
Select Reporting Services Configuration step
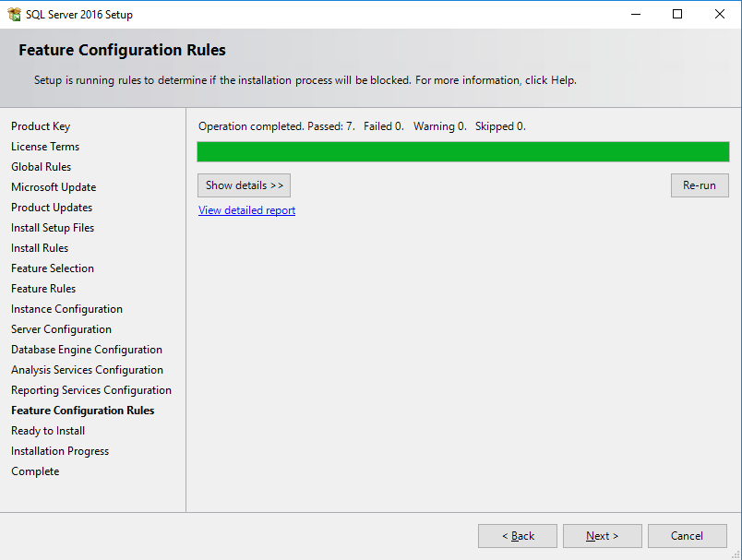[x=91, y=390]
